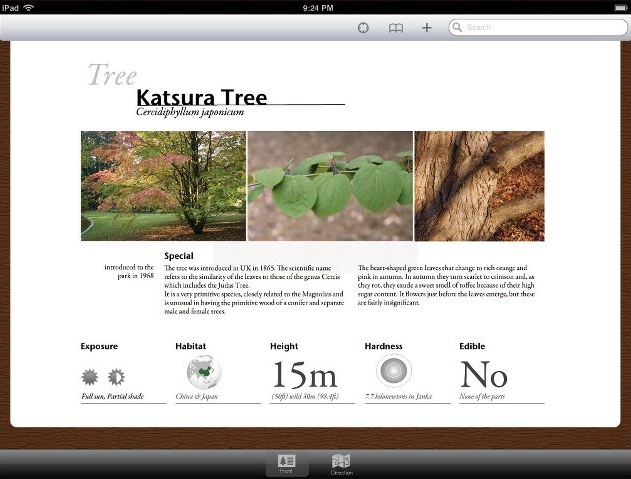Tap the Partial shade exposure icon
This screenshot has width=631, height=479.
tap(116, 377)
